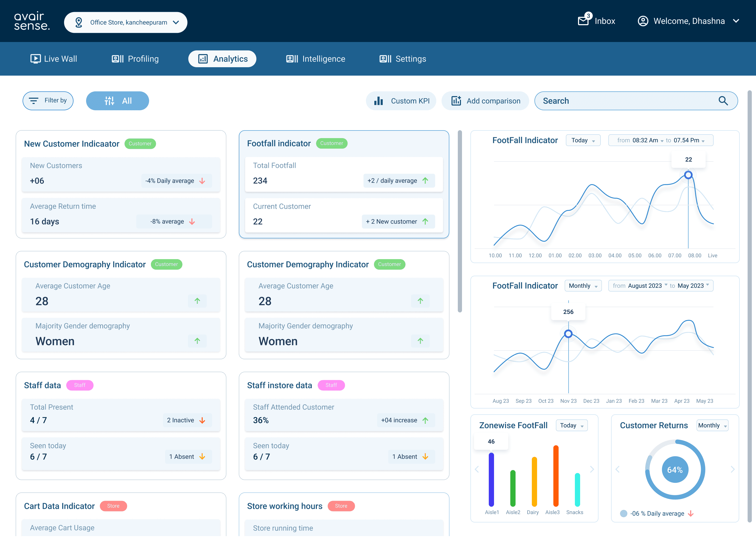Click previous arrow in Customer Returns panel
The image size is (756, 544).
pyautogui.click(x=617, y=469)
